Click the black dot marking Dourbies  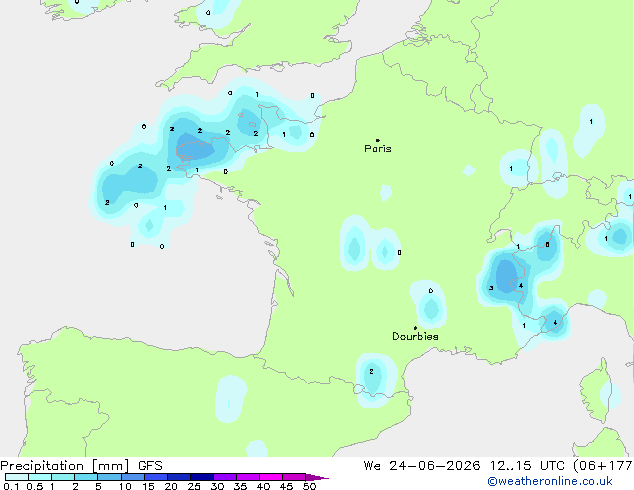pyautogui.click(x=415, y=328)
